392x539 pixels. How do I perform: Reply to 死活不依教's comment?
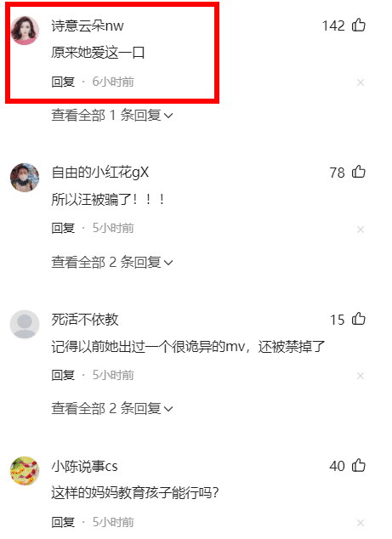tap(63, 375)
